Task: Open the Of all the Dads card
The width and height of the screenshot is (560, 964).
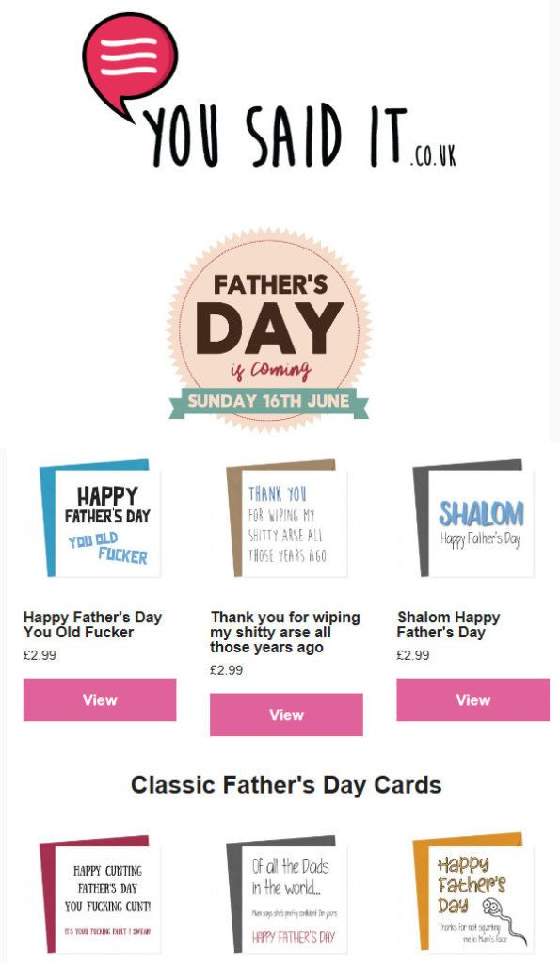Action: [x=286, y=893]
